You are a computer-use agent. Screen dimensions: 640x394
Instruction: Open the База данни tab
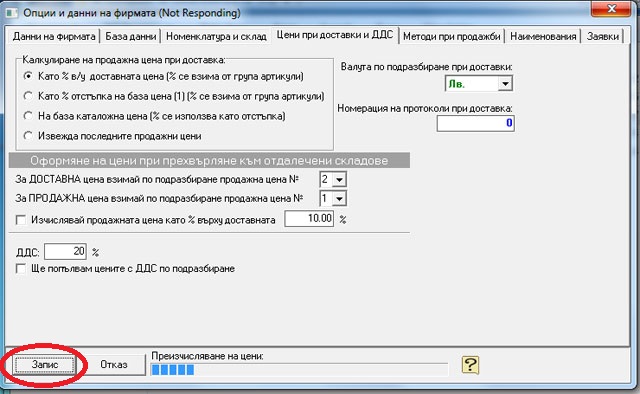(x=131, y=36)
